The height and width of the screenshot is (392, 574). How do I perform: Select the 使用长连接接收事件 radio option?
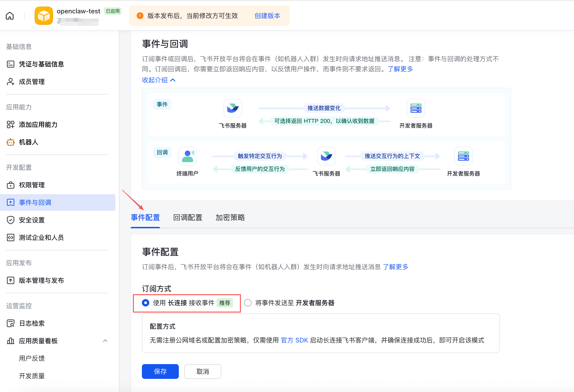click(146, 303)
